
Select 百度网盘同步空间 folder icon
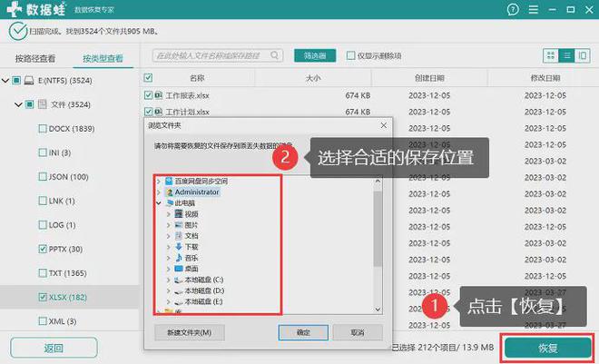pyautogui.click(x=169, y=181)
